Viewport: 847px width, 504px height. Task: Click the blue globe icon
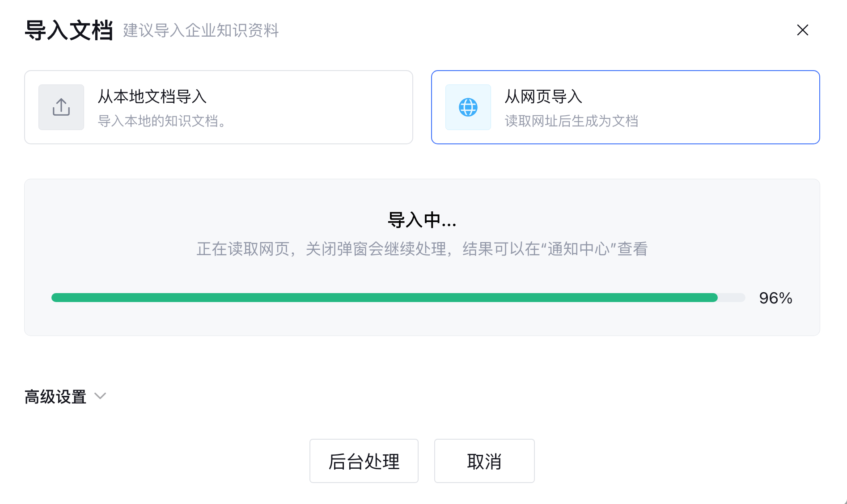click(468, 107)
